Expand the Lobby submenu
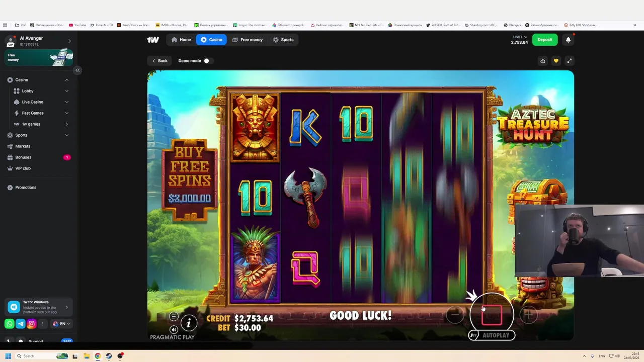This screenshot has width=644, height=362. pos(66,91)
